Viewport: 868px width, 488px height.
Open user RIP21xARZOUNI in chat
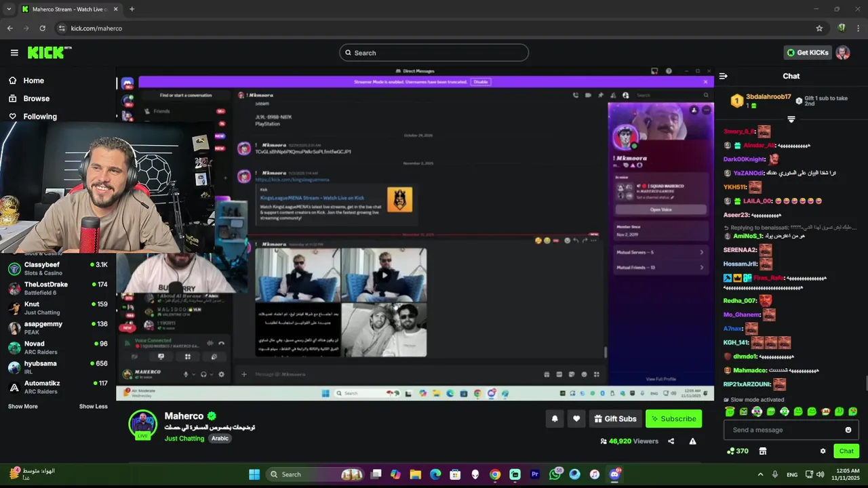click(747, 384)
